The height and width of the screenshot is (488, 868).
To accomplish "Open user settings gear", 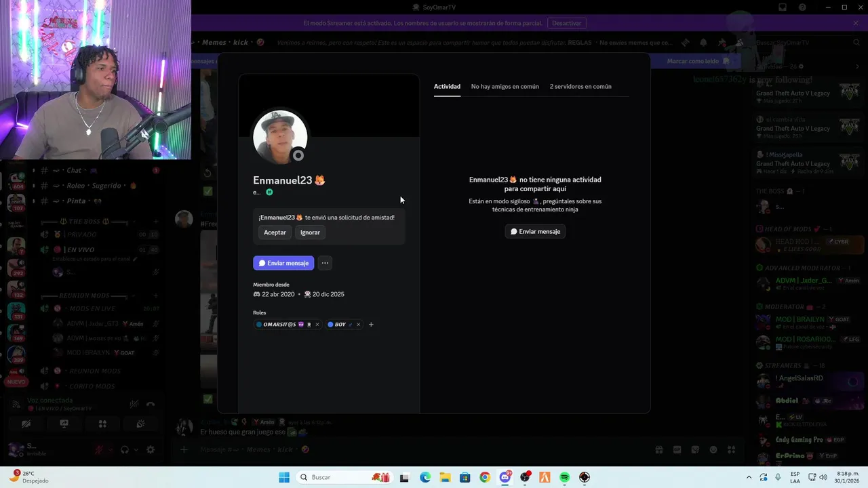I will [x=151, y=449].
